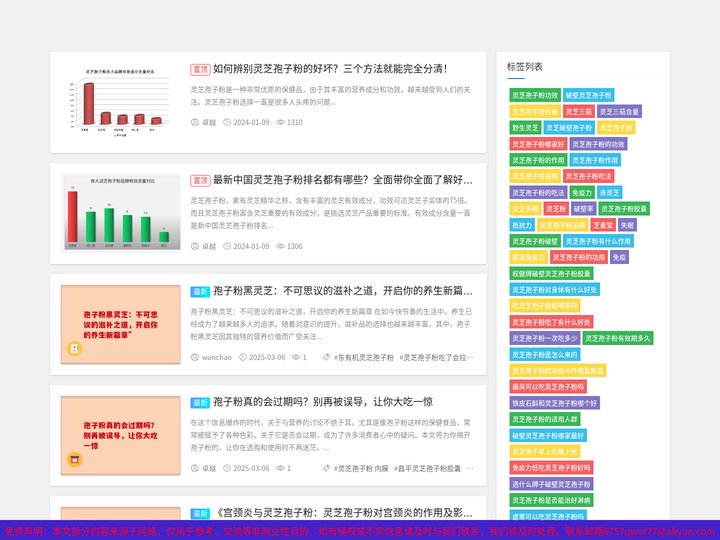Click the author icon next to wanchao

pyautogui.click(x=195, y=357)
